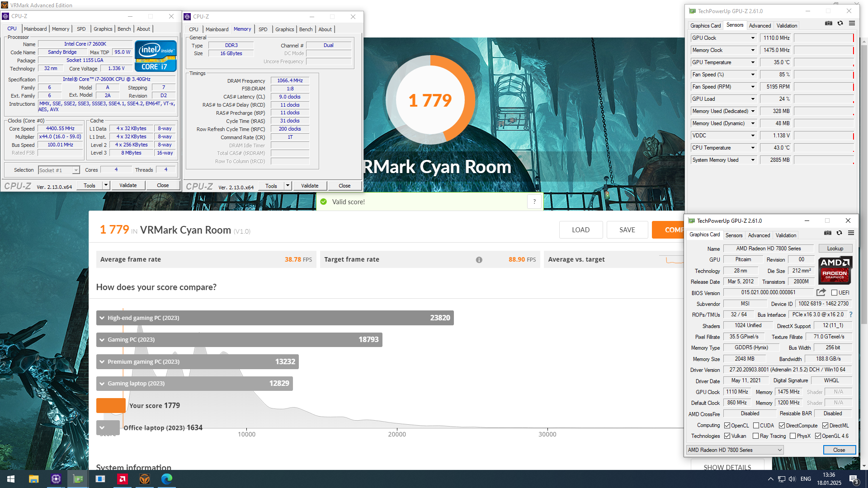The width and height of the screenshot is (868, 488).
Task: Click the Target frame rate info icon
Action: pos(479,260)
